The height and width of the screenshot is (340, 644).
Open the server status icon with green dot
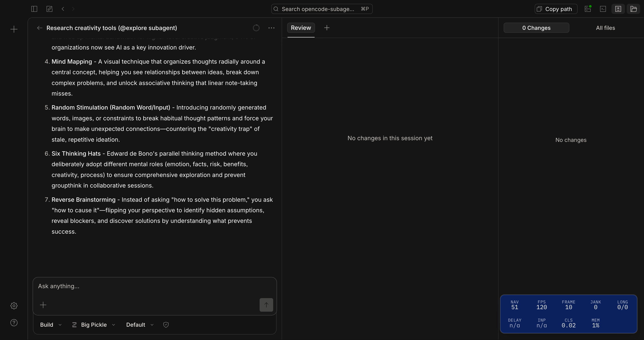588,9
